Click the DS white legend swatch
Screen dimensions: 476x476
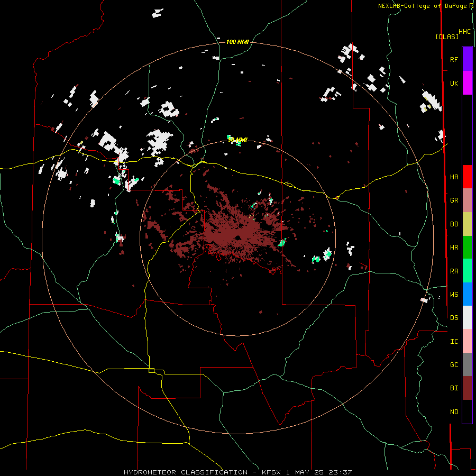click(x=467, y=317)
